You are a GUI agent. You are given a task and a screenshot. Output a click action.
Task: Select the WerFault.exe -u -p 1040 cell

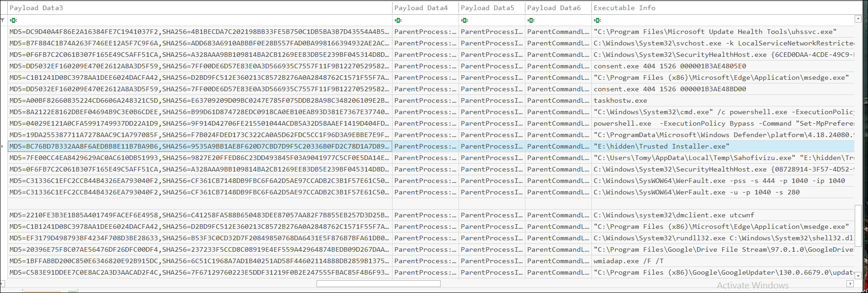(x=723, y=192)
